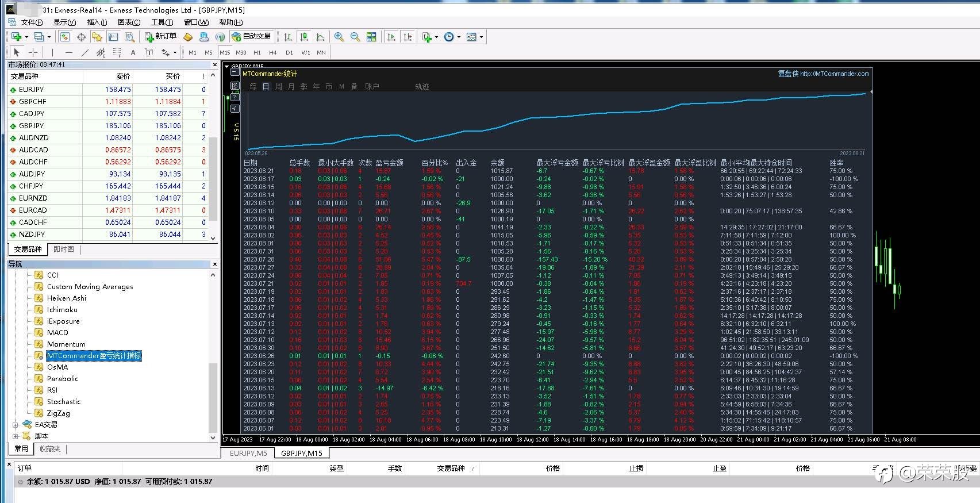Image resolution: width=980 pixels, height=503 pixels.
Task: Switch timeframe to W1
Action: pos(306,52)
